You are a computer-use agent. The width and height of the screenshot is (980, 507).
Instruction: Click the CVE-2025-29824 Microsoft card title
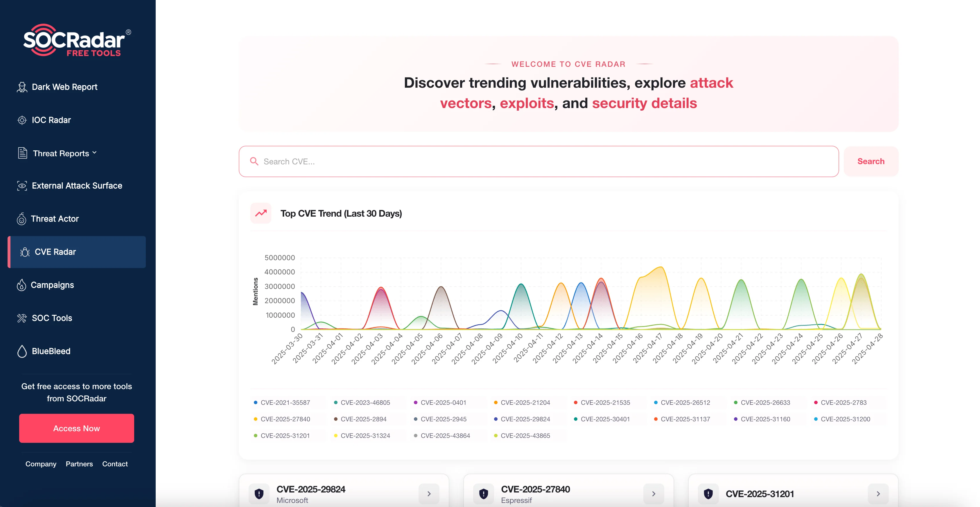(311, 489)
